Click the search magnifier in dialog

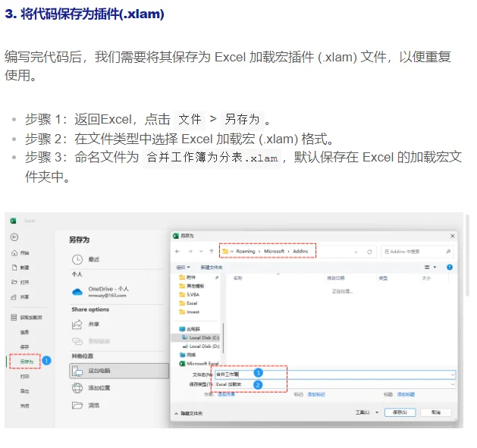click(x=448, y=251)
